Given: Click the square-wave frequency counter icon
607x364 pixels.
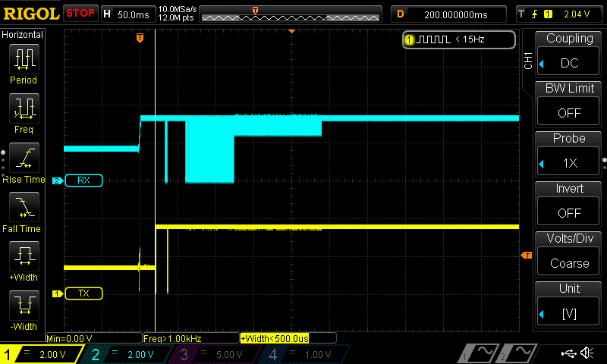Looking at the screenshot, I should click(x=432, y=39).
